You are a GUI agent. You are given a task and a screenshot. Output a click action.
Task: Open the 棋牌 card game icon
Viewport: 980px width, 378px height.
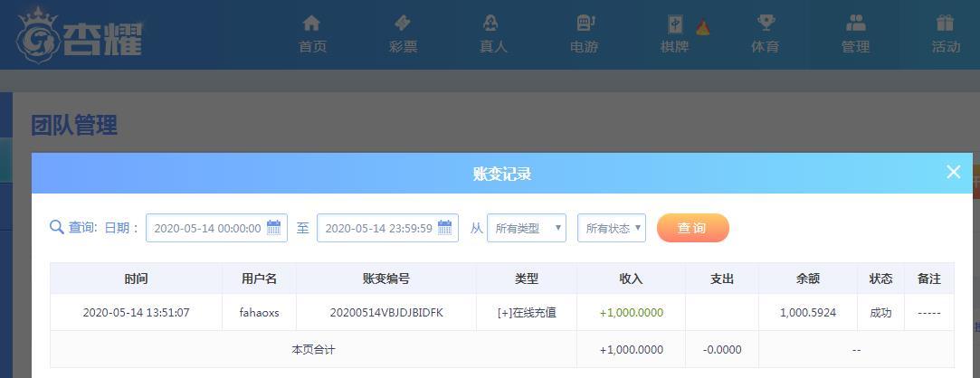[x=675, y=24]
